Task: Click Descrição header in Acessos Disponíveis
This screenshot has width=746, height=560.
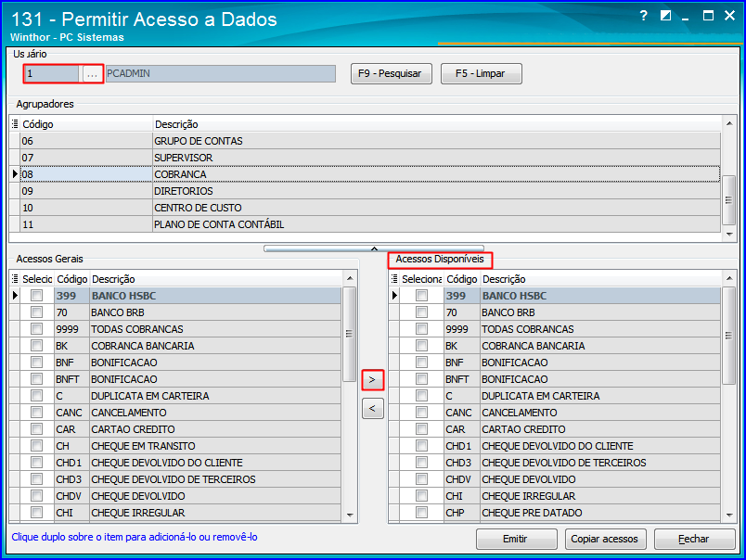Action: pos(600,279)
